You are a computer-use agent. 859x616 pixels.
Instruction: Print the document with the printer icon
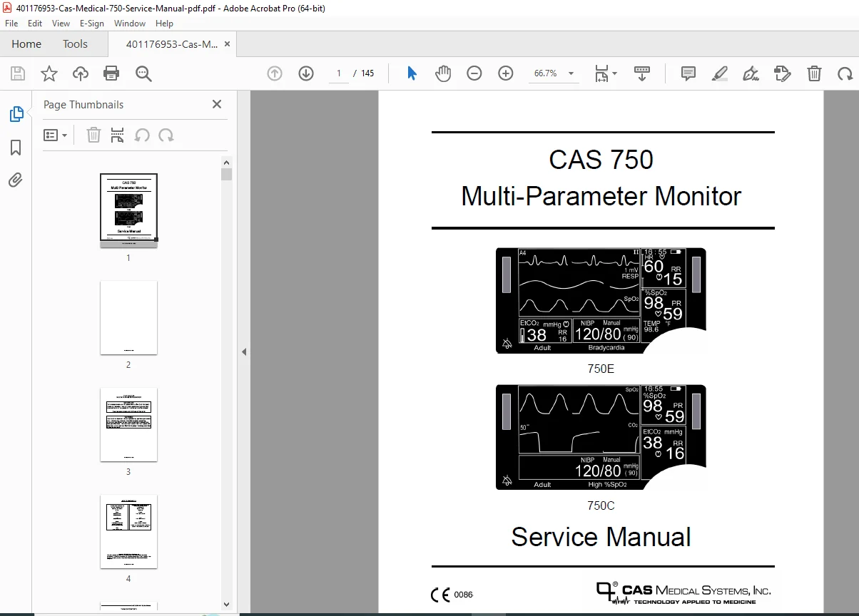tap(111, 73)
